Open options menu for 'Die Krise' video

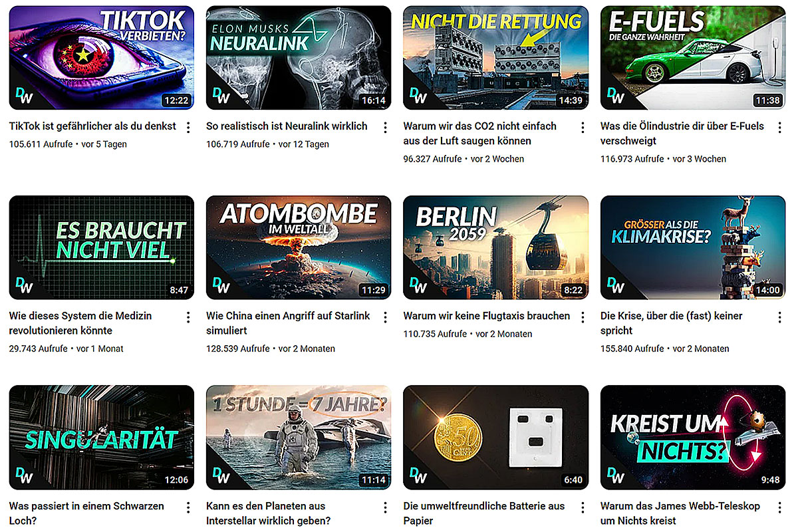[779, 317]
